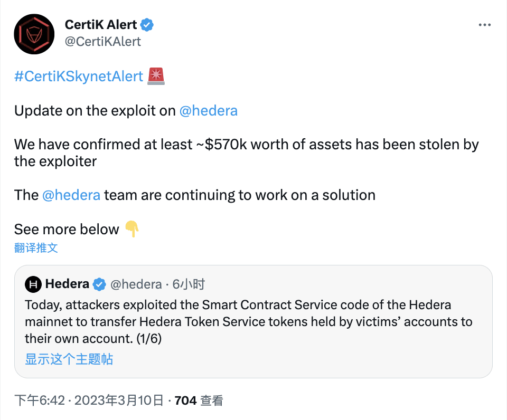
Task: Click CertiK Alert's blue verified badge
Action: (147, 25)
